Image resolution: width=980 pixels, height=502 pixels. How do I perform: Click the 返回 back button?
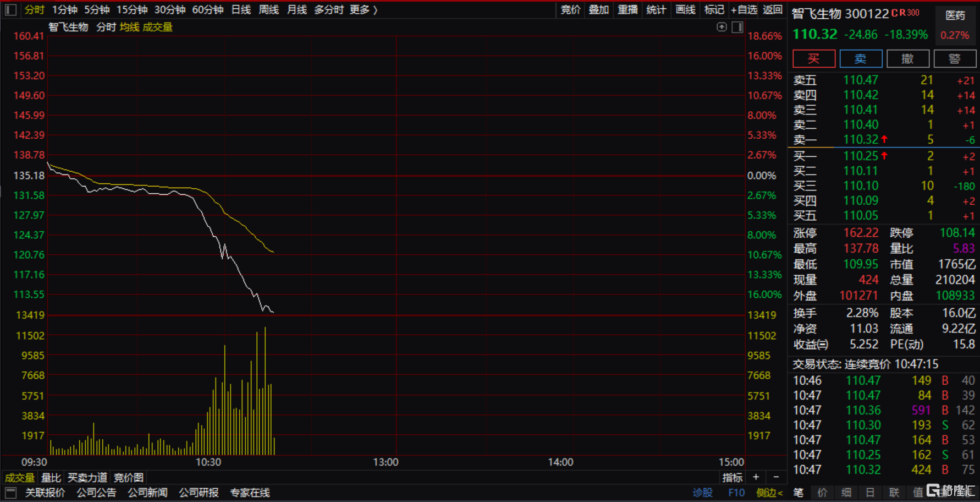click(773, 10)
